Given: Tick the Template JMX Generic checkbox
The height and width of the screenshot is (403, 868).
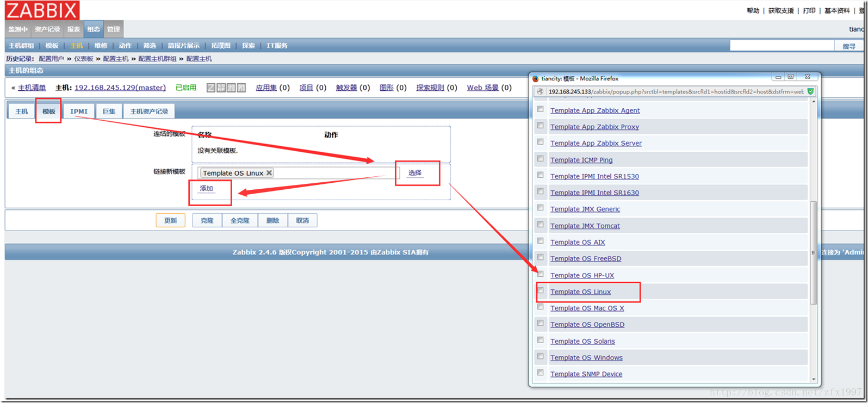Looking at the screenshot, I should [540, 208].
